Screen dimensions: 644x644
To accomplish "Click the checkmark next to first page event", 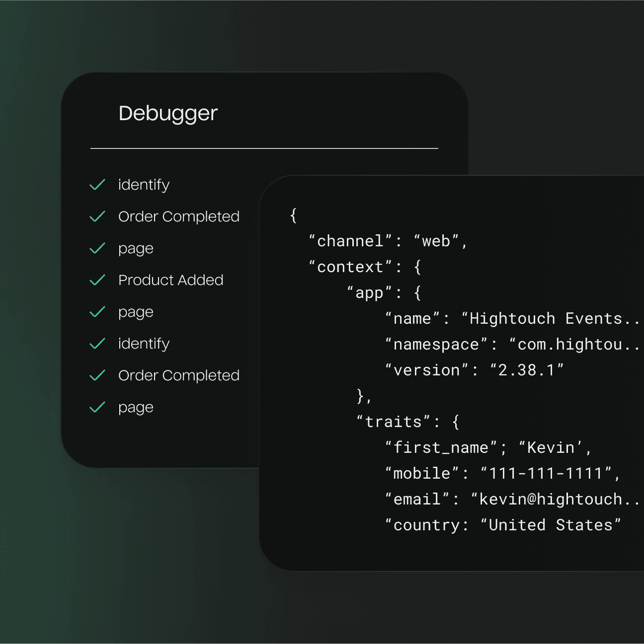I will (x=98, y=248).
